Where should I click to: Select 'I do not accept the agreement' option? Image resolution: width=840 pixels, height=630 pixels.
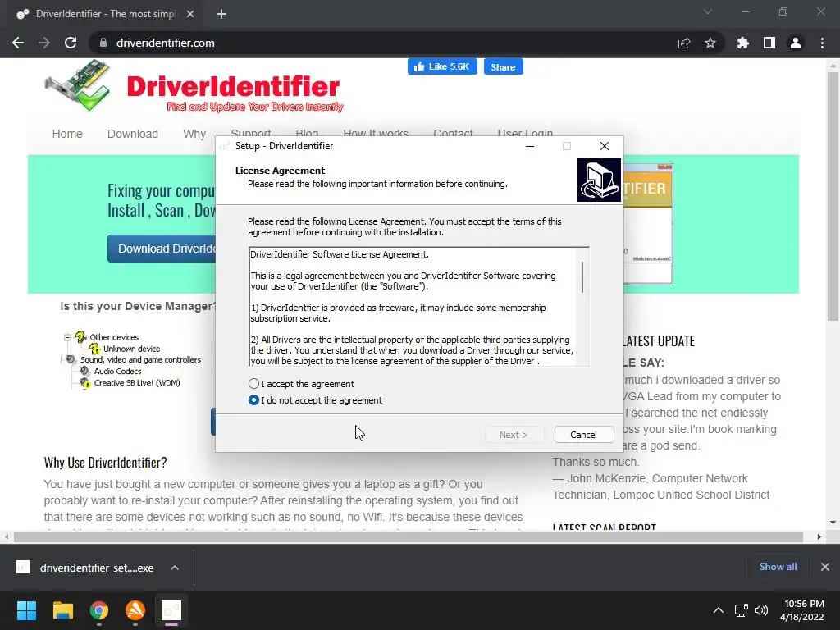pyautogui.click(x=254, y=400)
